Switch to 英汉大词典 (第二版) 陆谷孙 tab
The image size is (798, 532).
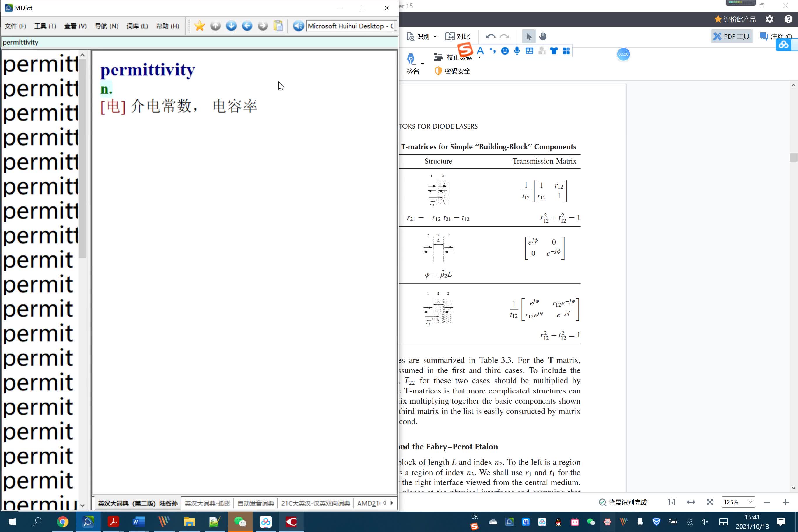pos(137,503)
